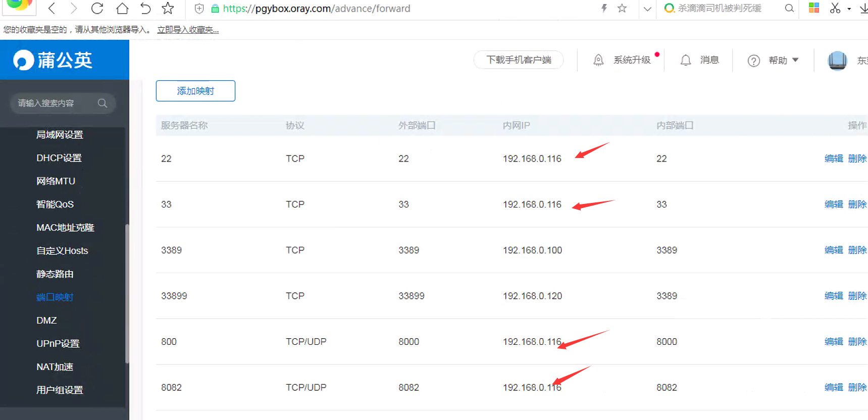Open 局域网设置 in sidebar
Image resolution: width=868 pixels, height=420 pixels.
coord(60,135)
